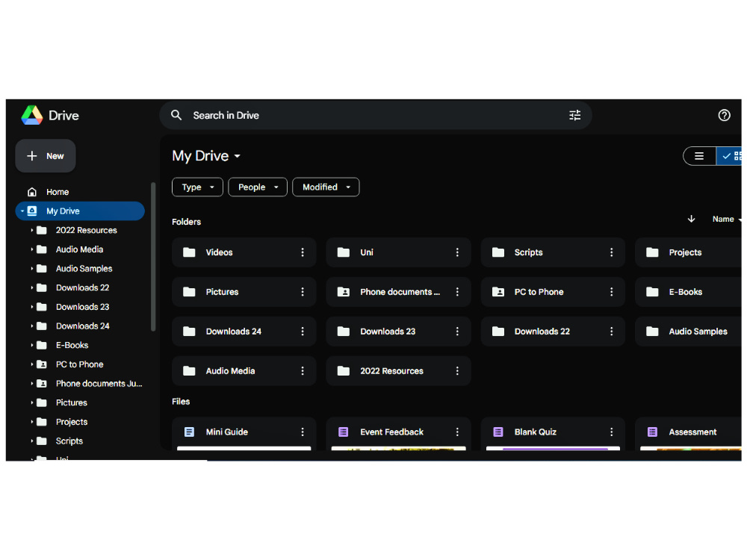Viewport: 747px width, 560px height.
Task: Open the Projects folder card
Action: click(x=689, y=252)
